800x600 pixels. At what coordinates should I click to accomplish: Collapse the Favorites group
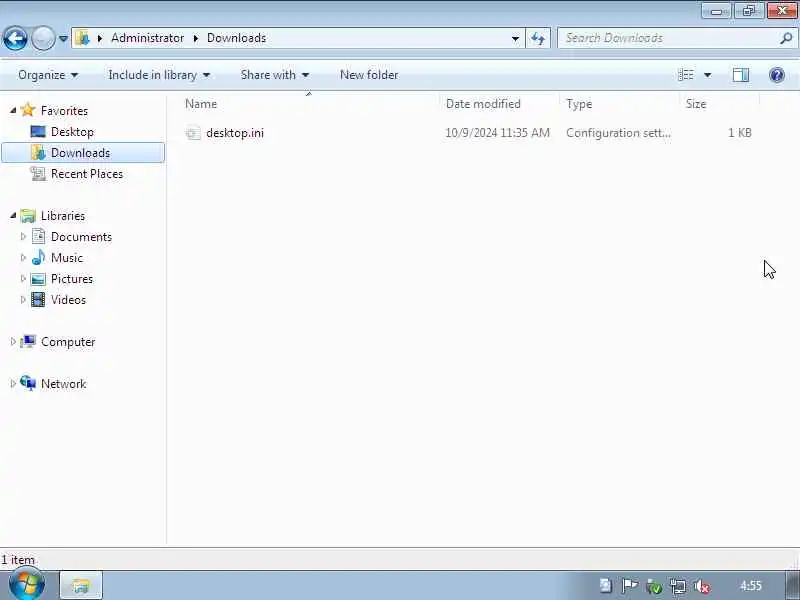13,110
